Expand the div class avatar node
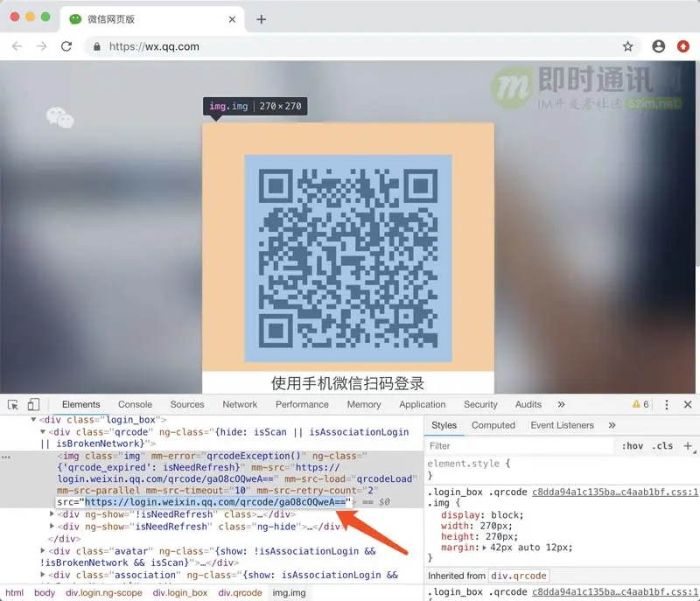 point(43,550)
